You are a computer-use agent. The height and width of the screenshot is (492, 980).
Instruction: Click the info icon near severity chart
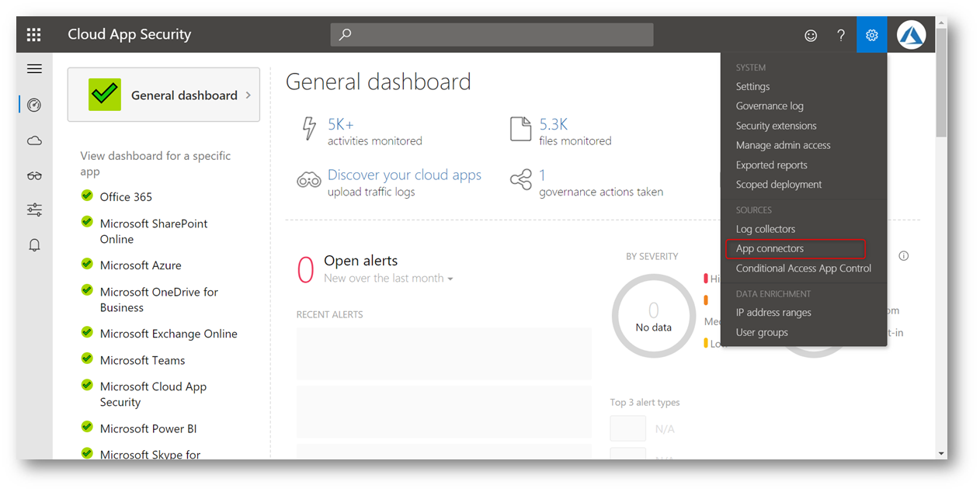(903, 256)
